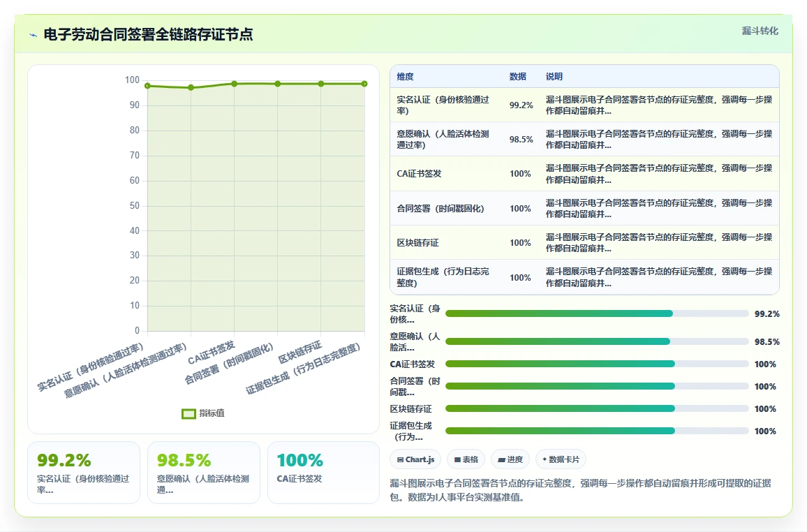The width and height of the screenshot is (807, 532).
Task: Click the chart data point for 实名认证
Action: coord(148,86)
